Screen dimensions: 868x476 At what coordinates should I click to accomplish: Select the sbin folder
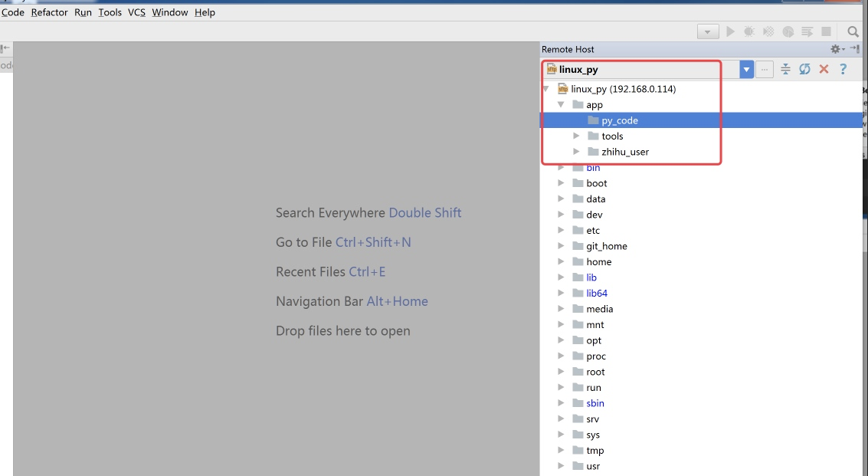pyautogui.click(x=595, y=403)
